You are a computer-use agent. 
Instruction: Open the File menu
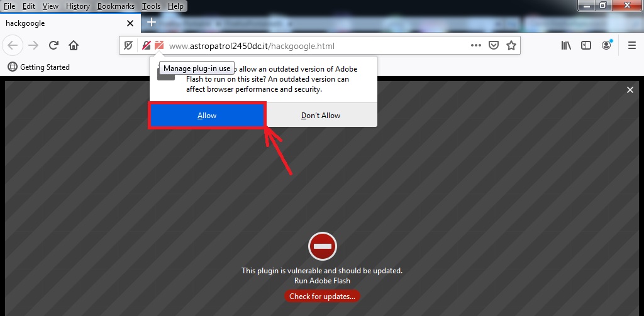[9, 6]
